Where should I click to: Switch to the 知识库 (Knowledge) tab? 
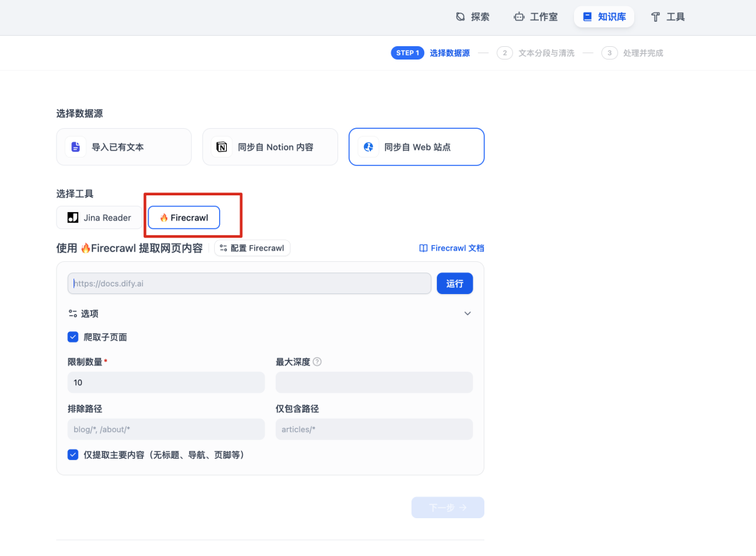tap(603, 17)
